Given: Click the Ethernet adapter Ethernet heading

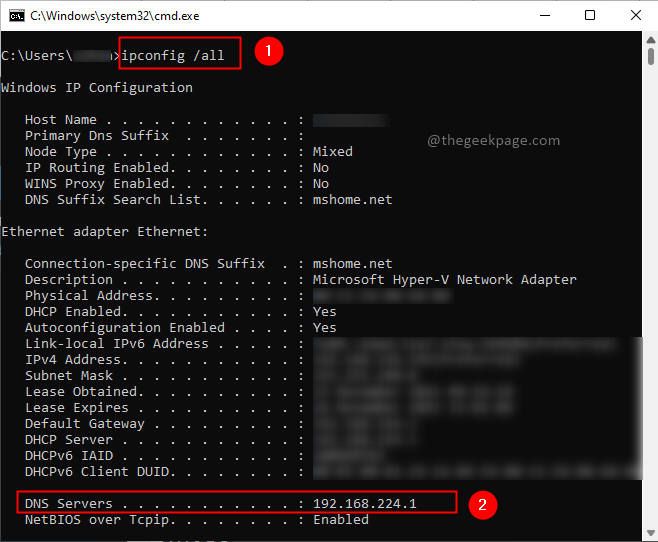Looking at the screenshot, I should 104,232.
